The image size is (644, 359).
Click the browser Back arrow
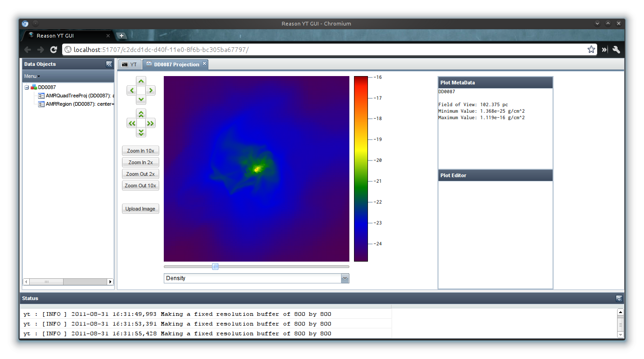[x=28, y=50]
